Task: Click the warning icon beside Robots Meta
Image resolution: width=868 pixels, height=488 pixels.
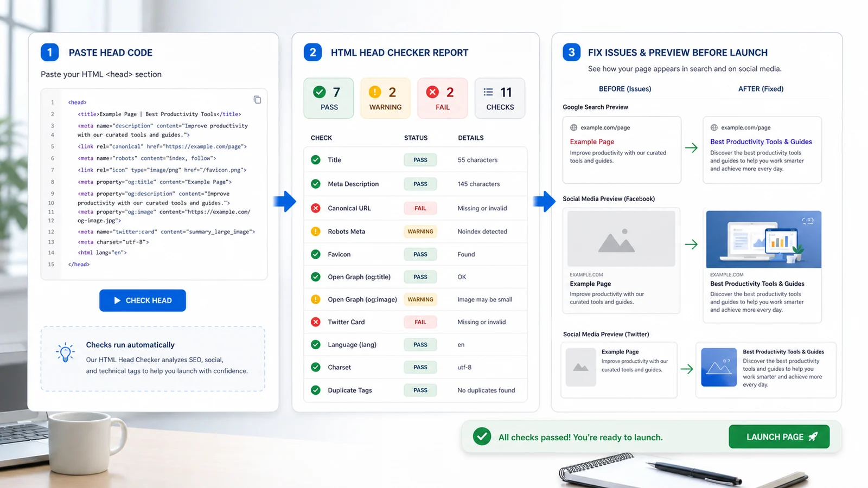Action: [x=316, y=232]
